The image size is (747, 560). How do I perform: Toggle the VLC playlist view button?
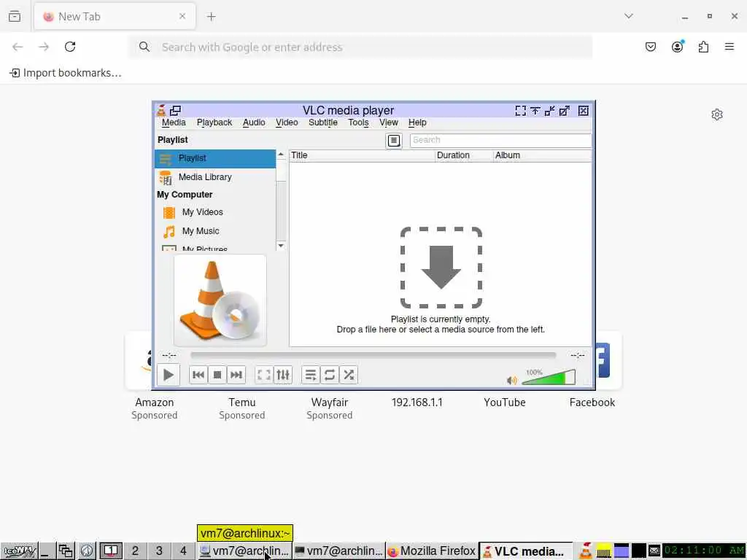311,375
